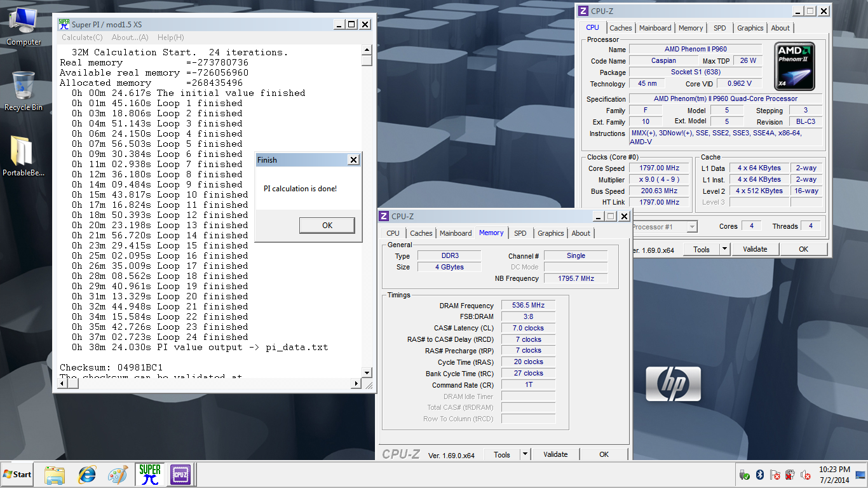Click Super PI vertical scrollbar down arrow
The height and width of the screenshot is (488, 868).
[367, 372]
